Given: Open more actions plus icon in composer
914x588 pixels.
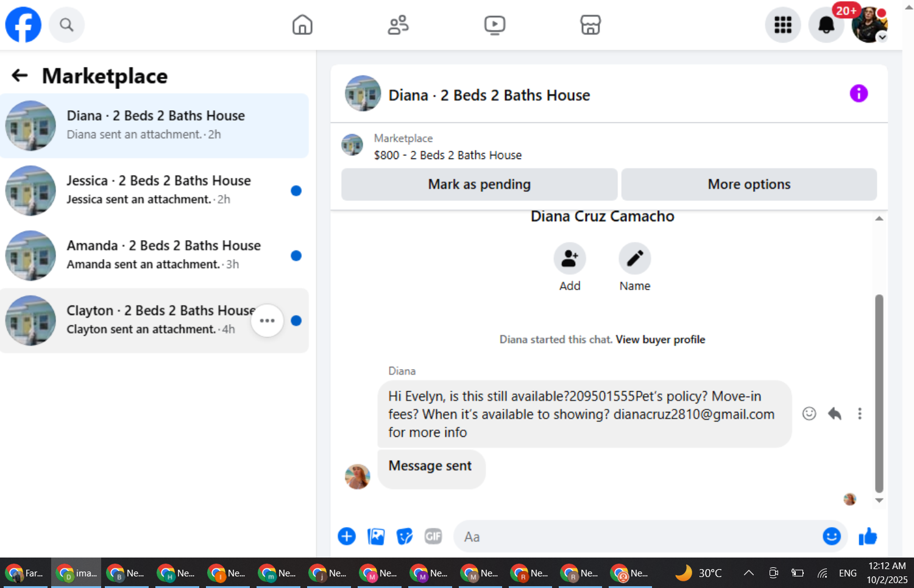Looking at the screenshot, I should [347, 536].
